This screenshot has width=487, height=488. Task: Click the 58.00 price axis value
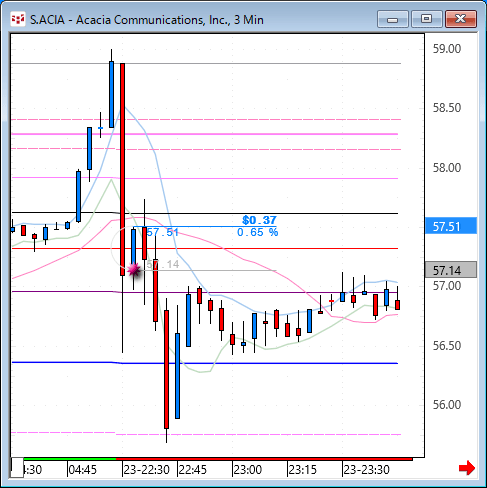[447, 168]
